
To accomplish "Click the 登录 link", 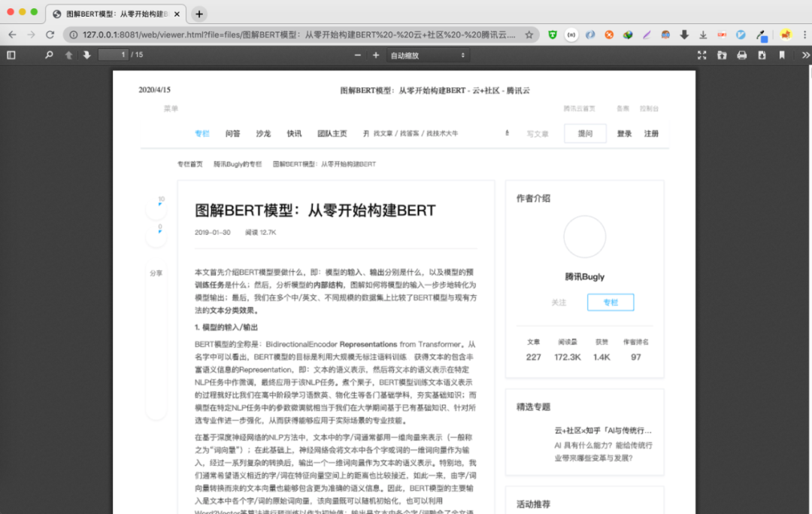I will (x=624, y=134).
